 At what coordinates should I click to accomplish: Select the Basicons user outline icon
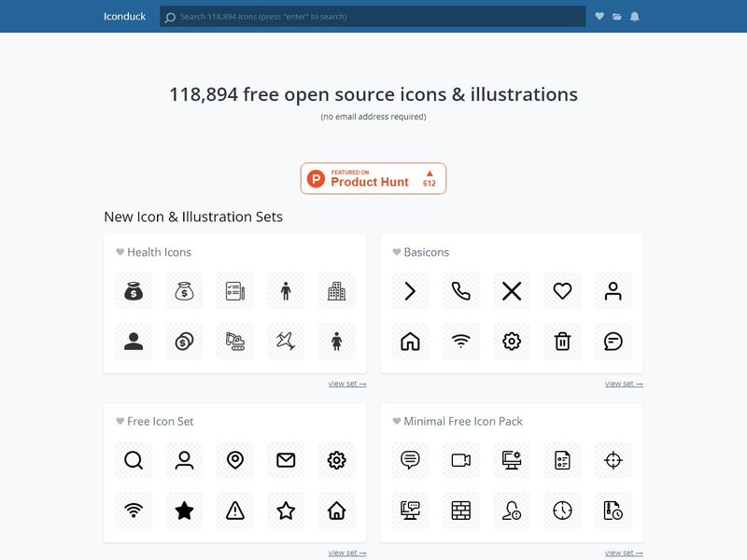(613, 291)
